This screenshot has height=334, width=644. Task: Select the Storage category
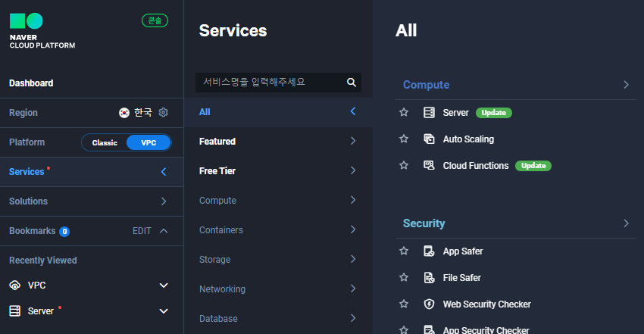pos(279,259)
